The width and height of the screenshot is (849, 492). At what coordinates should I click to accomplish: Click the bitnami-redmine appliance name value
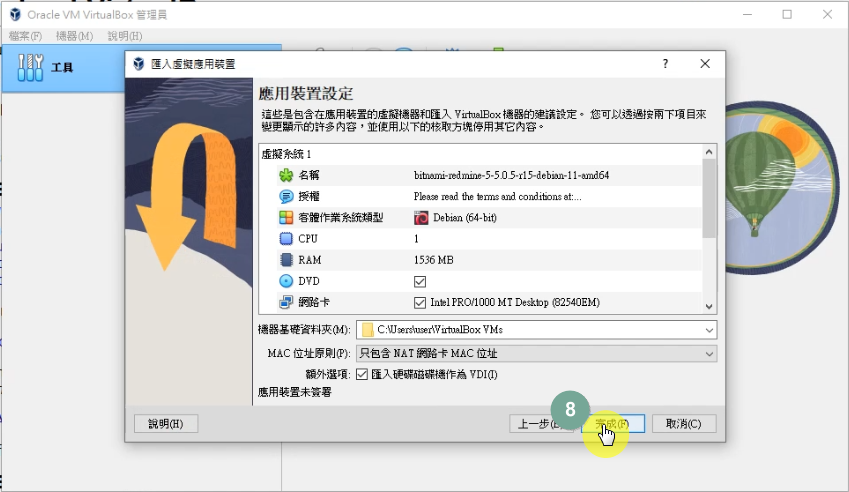[511, 175]
